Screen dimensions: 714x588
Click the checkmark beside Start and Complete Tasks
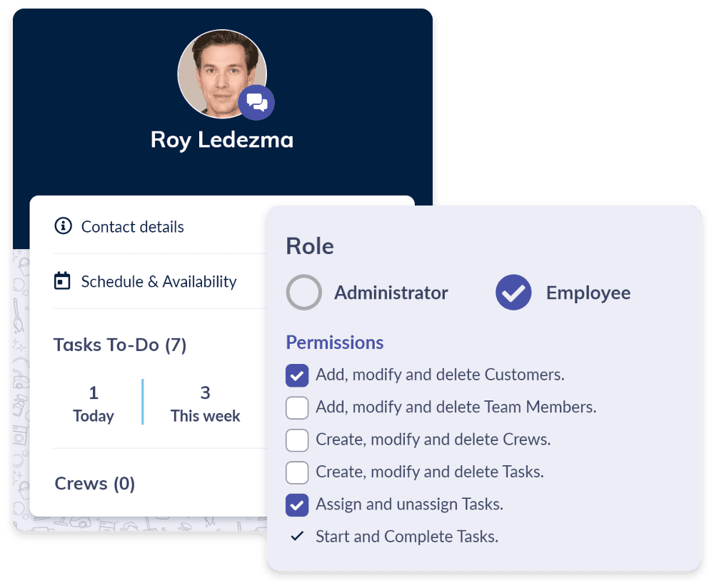pyautogui.click(x=298, y=537)
